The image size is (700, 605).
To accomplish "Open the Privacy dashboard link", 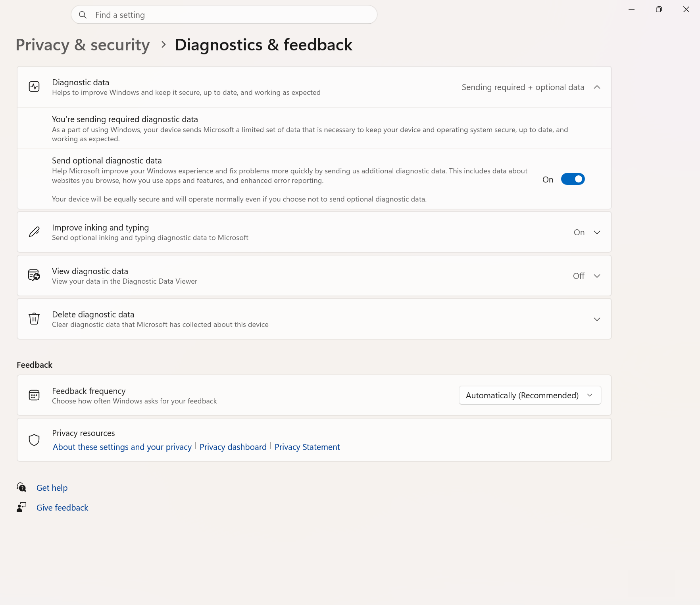I will [233, 447].
